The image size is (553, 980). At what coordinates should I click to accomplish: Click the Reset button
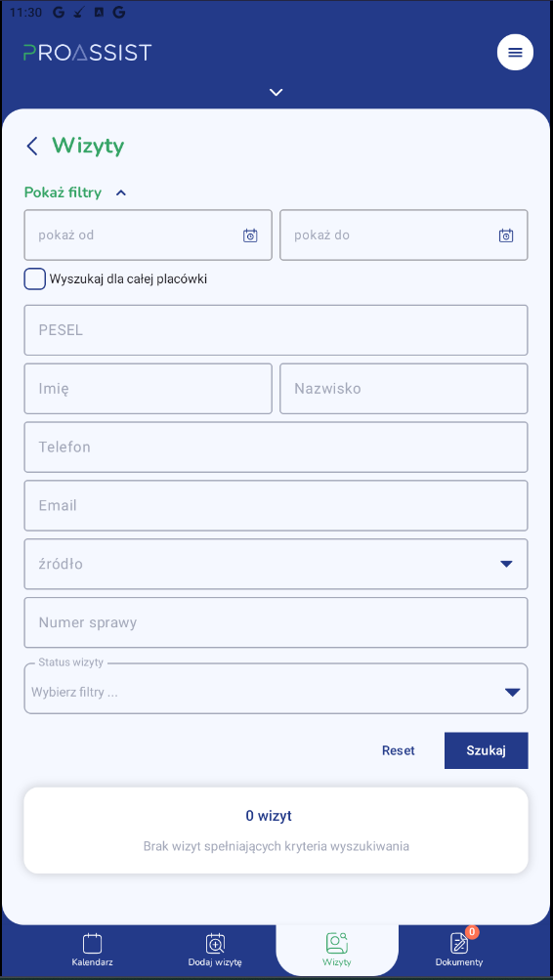399,750
